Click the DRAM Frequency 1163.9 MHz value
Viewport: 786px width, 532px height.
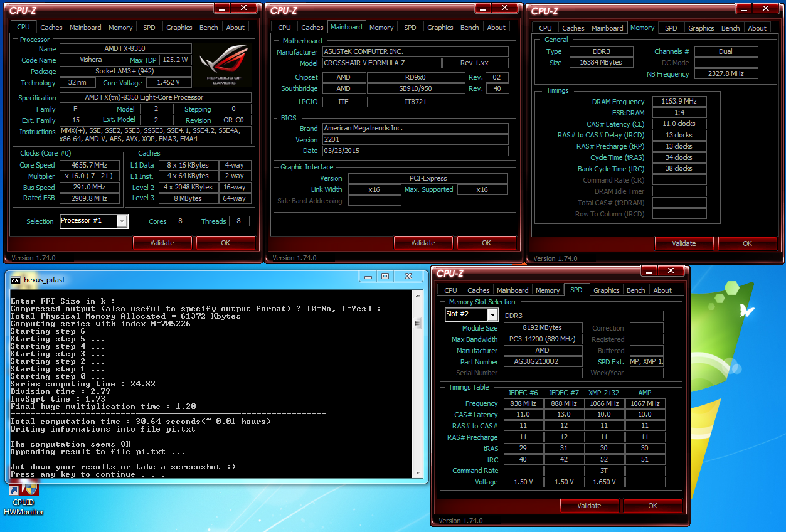[679, 102]
